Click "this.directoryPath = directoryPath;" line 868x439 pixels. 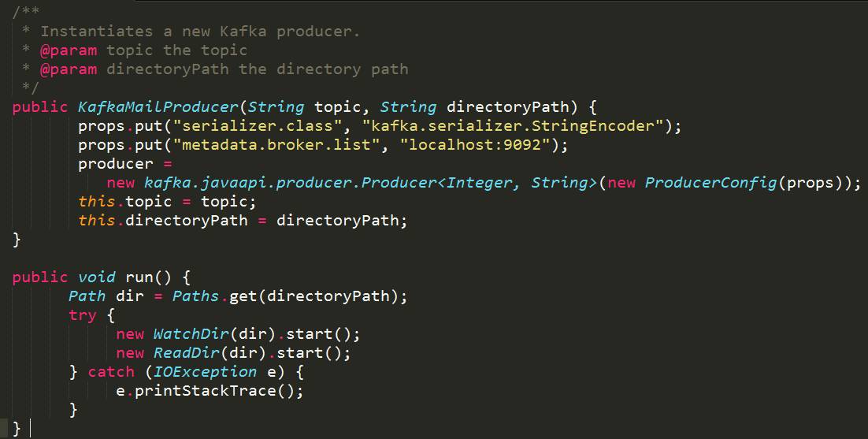coord(243,221)
